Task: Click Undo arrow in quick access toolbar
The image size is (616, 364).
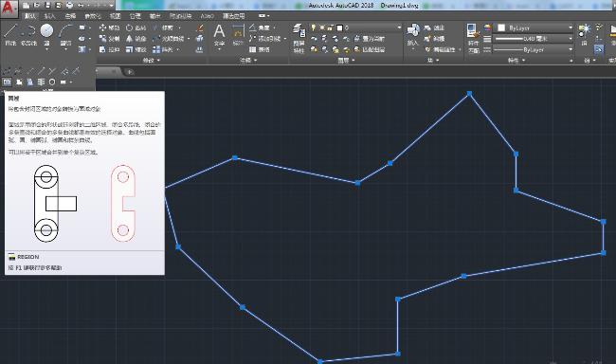Action: tap(81, 5)
